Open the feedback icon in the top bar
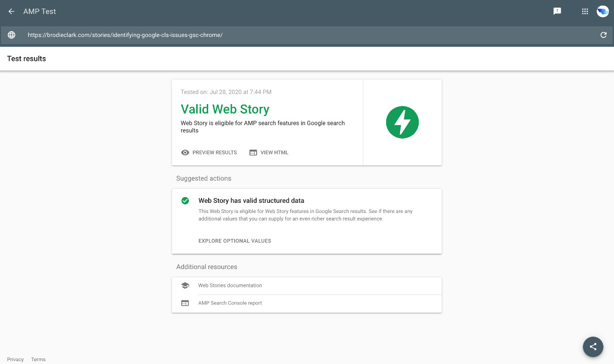The width and height of the screenshot is (614, 364). pos(557,11)
